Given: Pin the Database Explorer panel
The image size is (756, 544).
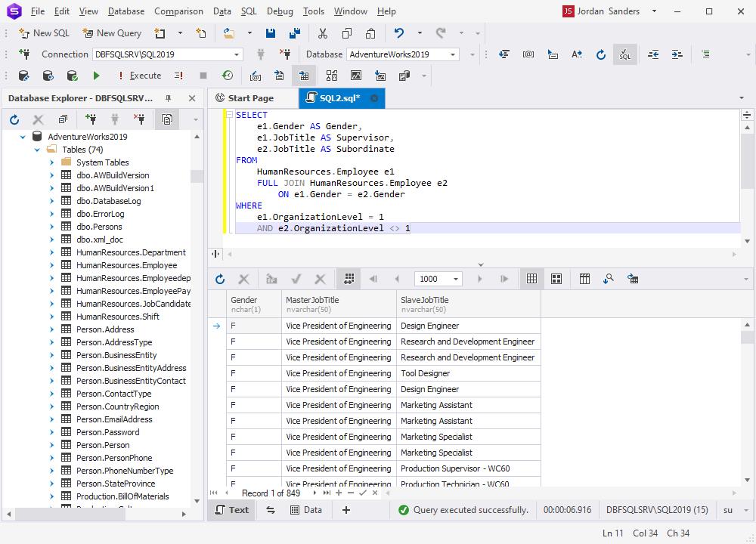Looking at the screenshot, I should pyautogui.click(x=168, y=98).
